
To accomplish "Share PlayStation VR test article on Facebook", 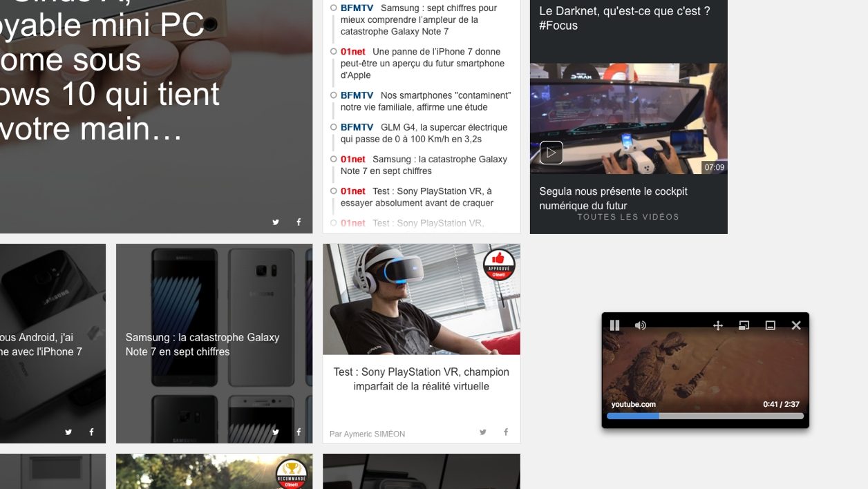I will (x=506, y=432).
